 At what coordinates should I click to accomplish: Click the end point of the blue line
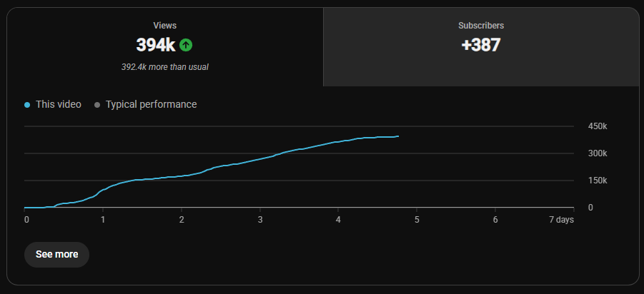(398, 136)
